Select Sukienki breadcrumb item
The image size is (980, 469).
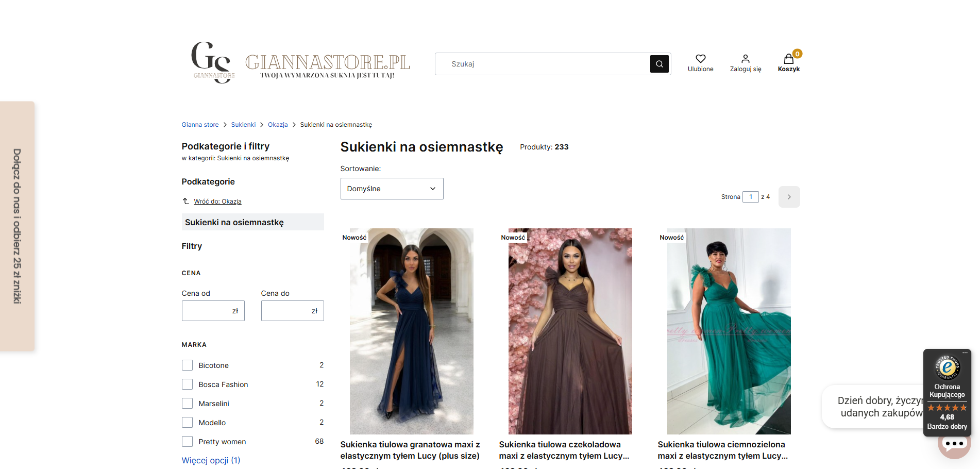[x=243, y=125]
